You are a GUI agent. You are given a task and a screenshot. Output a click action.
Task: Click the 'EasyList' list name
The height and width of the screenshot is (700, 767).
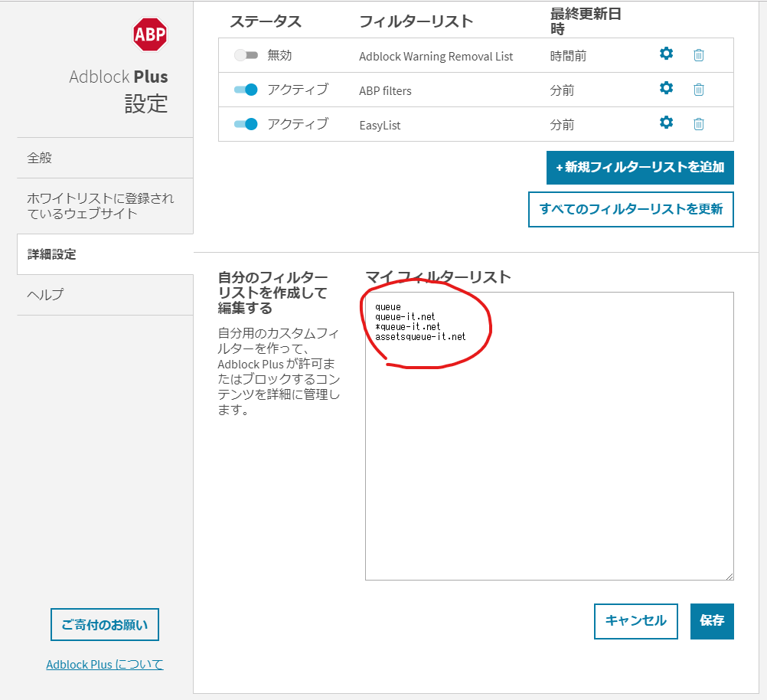(x=380, y=126)
